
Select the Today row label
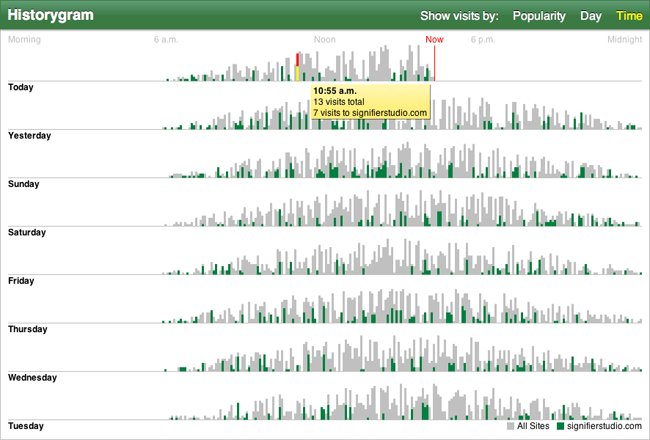point(21,87)
